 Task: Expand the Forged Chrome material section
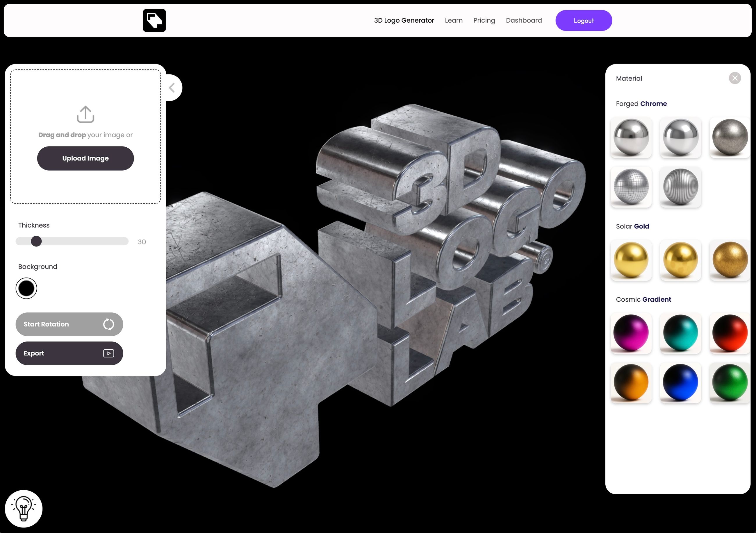(641, 103)
